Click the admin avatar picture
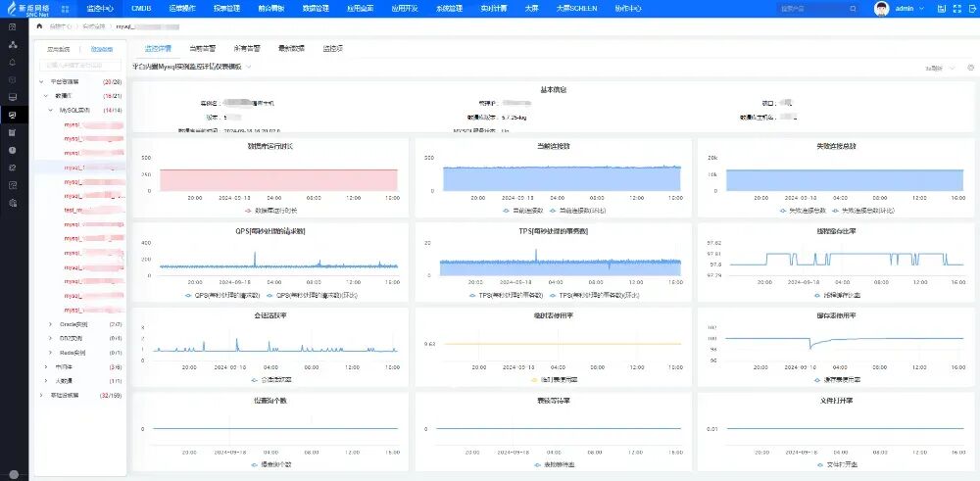 click(881, 9)
